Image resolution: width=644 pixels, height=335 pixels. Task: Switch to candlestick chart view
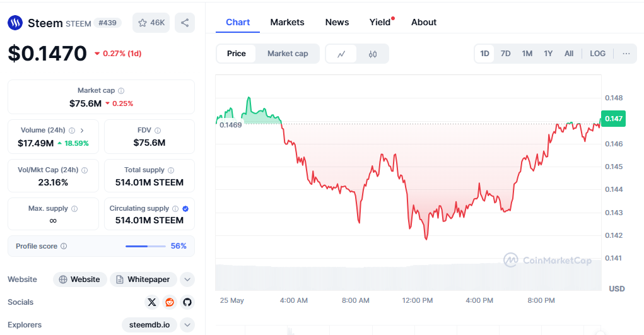(373, 54)
